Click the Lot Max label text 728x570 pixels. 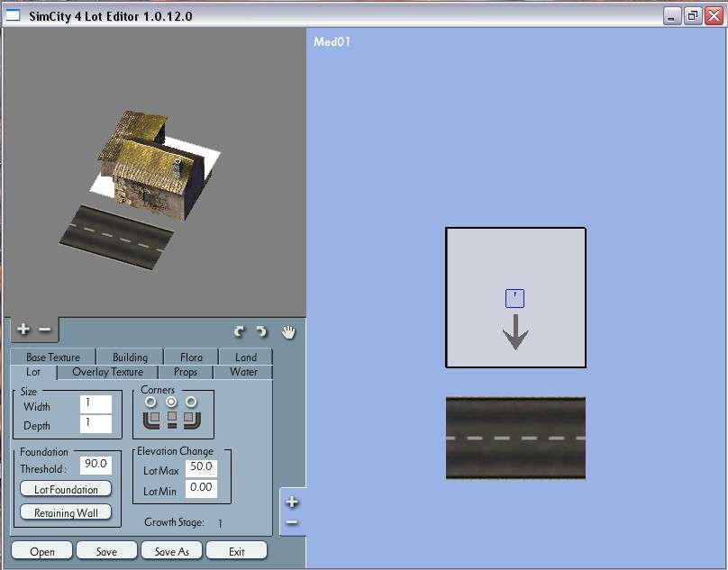160,471
